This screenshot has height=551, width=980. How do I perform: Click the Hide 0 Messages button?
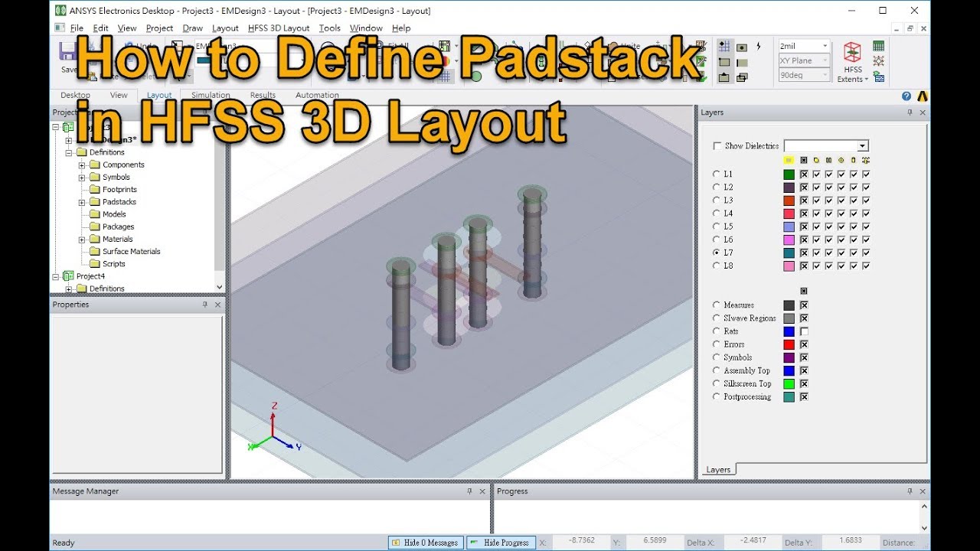(425, 543)
